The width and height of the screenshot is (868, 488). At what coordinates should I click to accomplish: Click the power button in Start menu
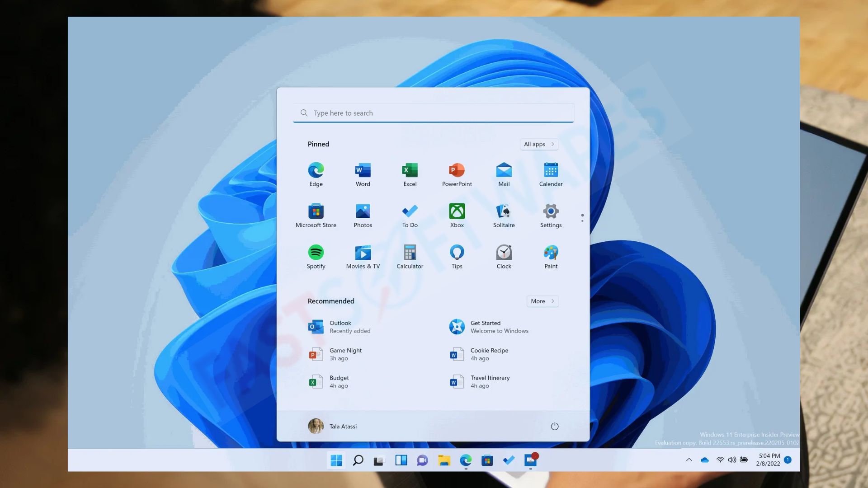pyautogui.click(x=555, y=426)
